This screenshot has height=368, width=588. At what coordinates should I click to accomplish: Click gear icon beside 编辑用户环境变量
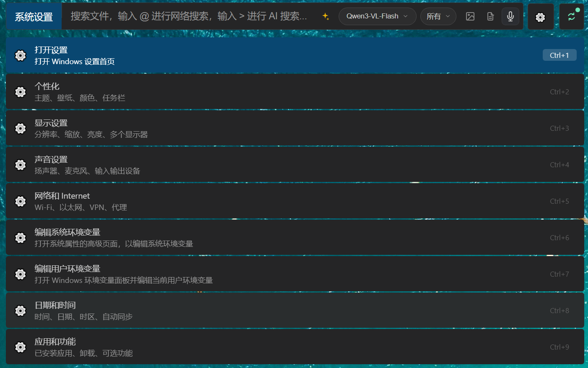click(x=21, y=274)
